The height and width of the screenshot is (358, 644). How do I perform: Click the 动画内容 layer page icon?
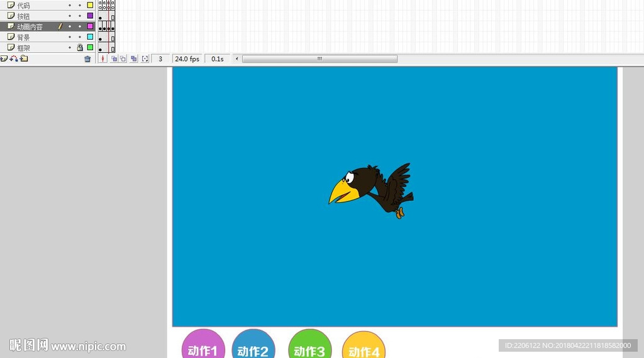[x=11, y=26]
